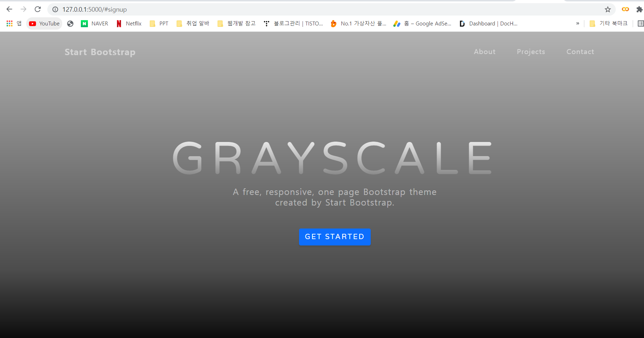
Task: Expand the PPT bookmark folder
Action: tap(159, 23)
